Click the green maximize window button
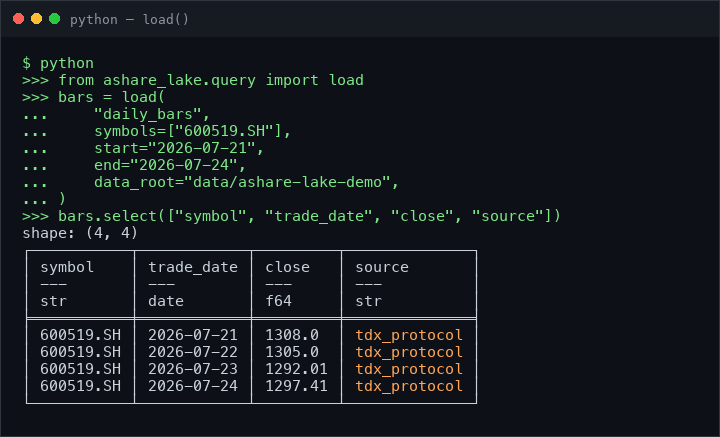 (55, 19)
